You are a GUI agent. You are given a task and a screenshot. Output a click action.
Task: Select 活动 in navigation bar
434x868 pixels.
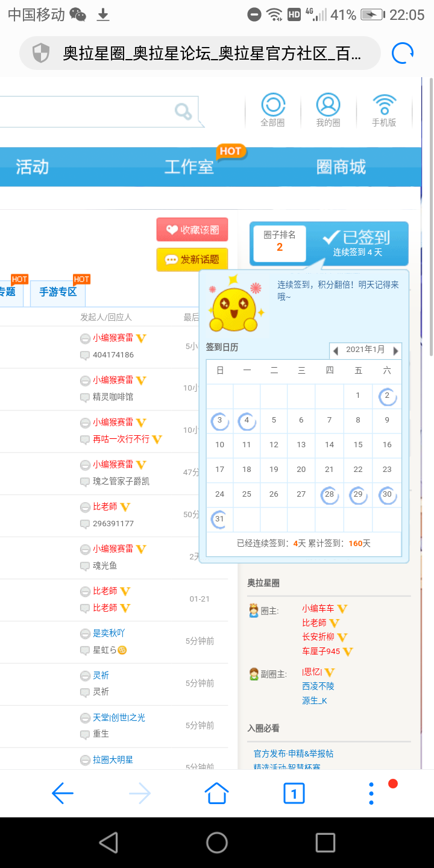(32, 167)
